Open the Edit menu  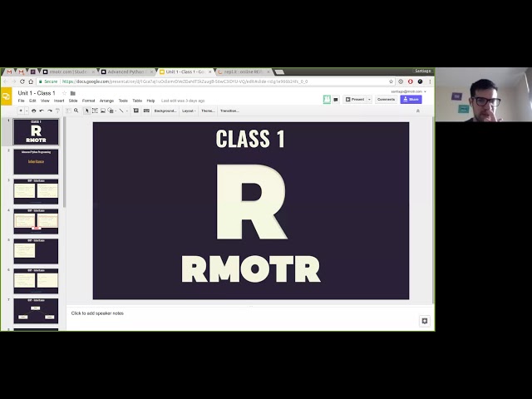pyautogui.click(x=32, y=101)
